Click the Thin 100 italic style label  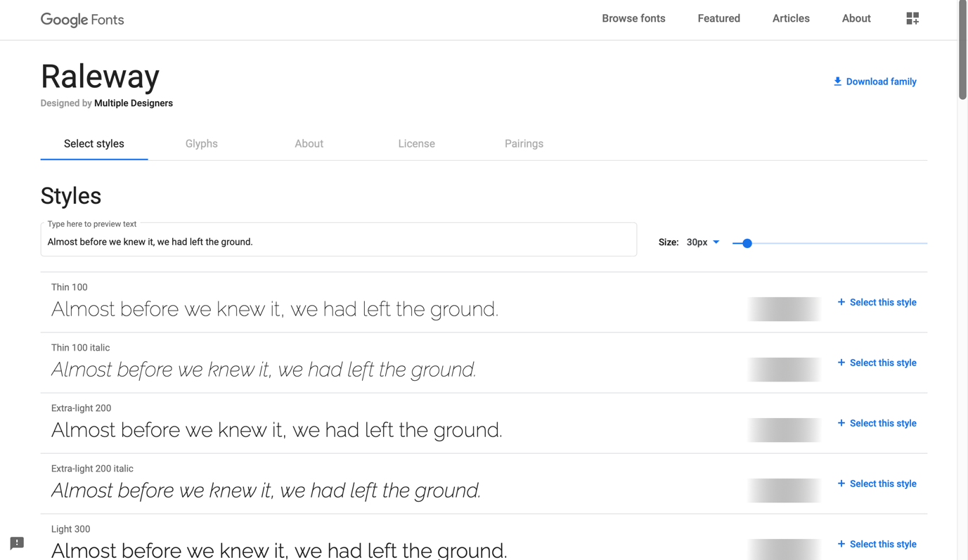pyautogui.click(x=81, y=348)
